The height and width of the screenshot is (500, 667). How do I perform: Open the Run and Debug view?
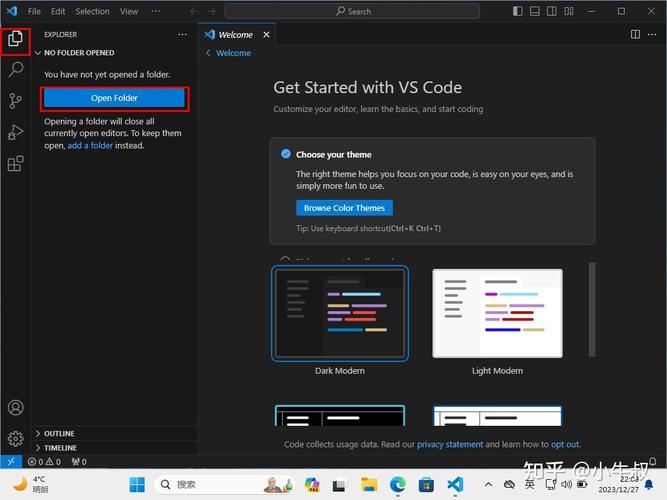point(16,132)
